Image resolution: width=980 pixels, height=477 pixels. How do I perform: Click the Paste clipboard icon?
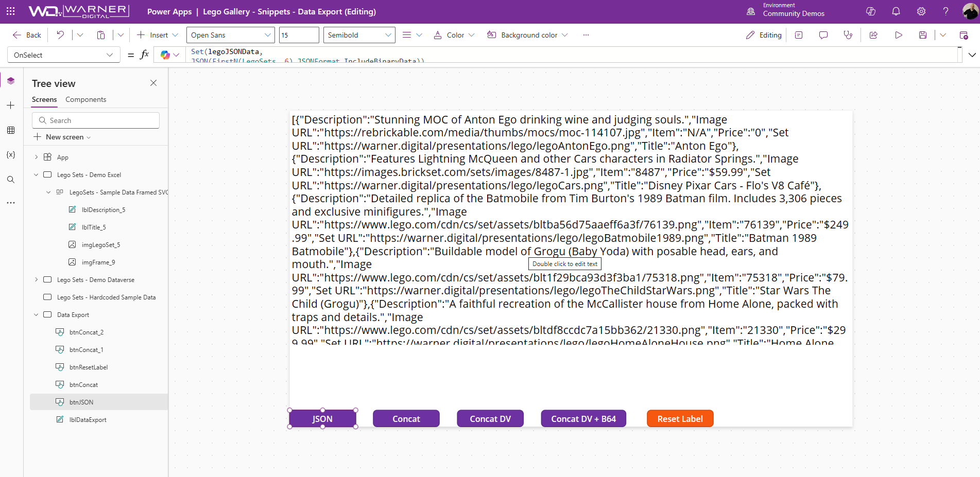click(101, 35)
